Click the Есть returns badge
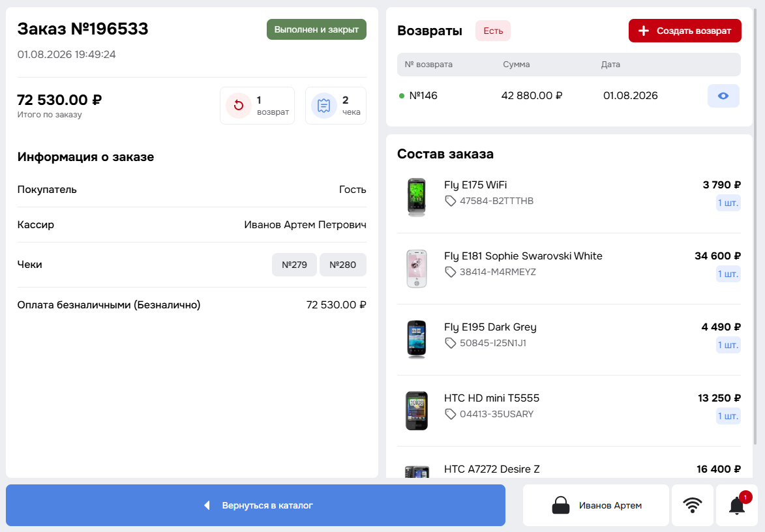Viewport: 765px width, 532px height. point(493,31)
